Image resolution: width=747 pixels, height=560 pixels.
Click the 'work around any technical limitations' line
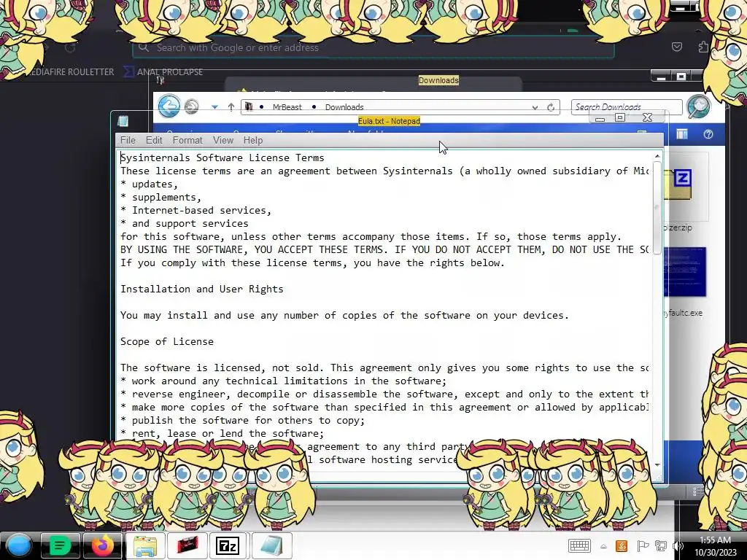coord(284,381)
